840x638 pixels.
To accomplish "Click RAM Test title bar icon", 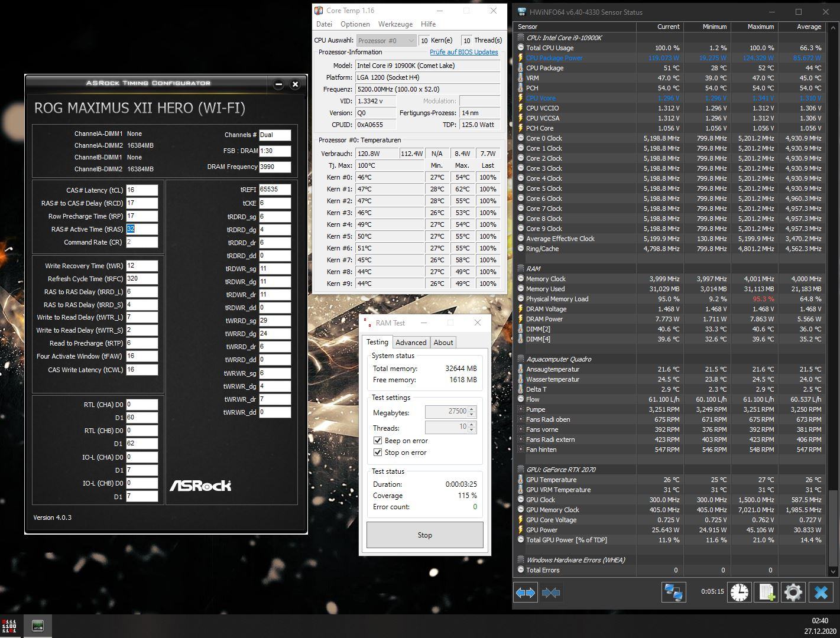I will [369, 323].
